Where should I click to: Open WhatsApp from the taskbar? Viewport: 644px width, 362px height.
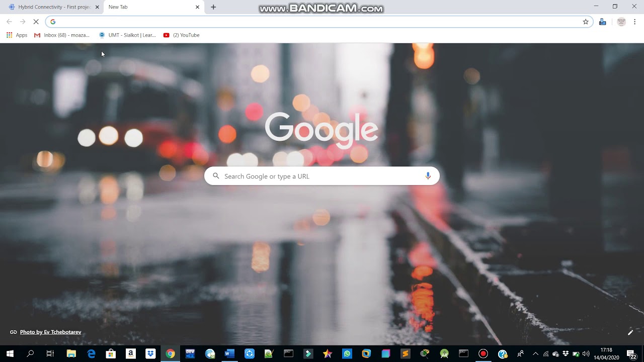347,353
